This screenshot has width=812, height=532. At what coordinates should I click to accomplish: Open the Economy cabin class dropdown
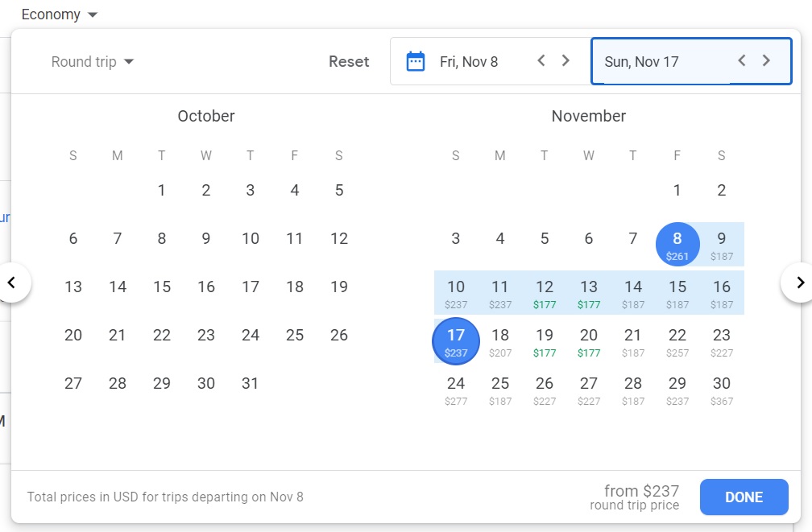60,14
